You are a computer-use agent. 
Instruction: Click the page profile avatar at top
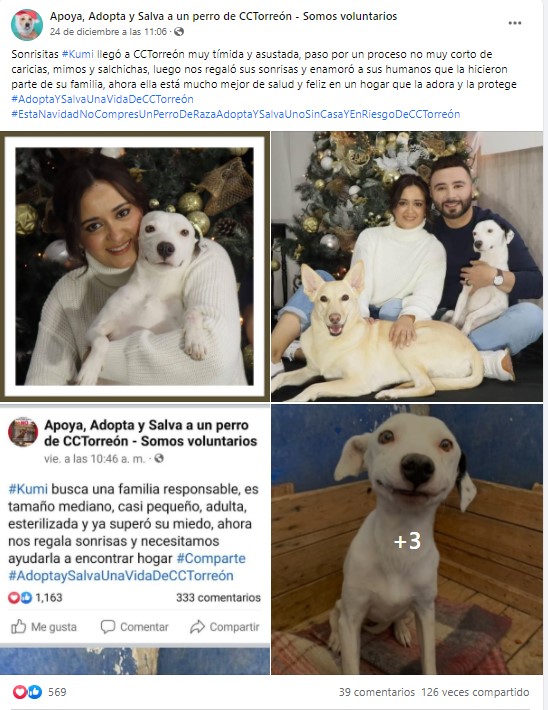coord(27,24)
